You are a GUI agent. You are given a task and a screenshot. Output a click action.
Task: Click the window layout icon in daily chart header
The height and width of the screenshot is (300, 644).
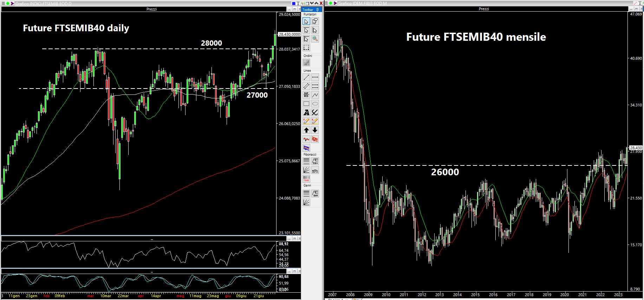tap(307, 4)
